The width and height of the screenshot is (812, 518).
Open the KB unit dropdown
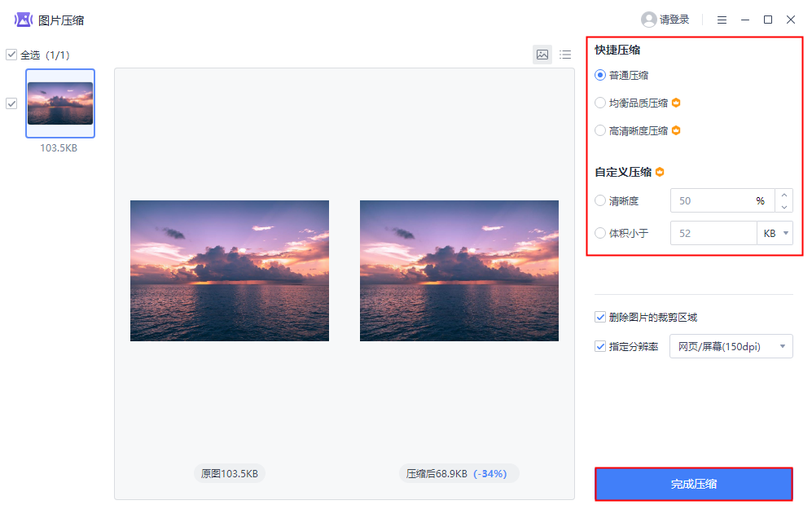click(775, 233)
